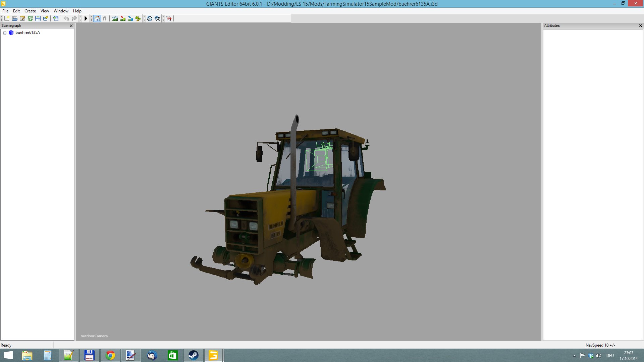Open Thunderbird from the taskbar

(152, 355)
